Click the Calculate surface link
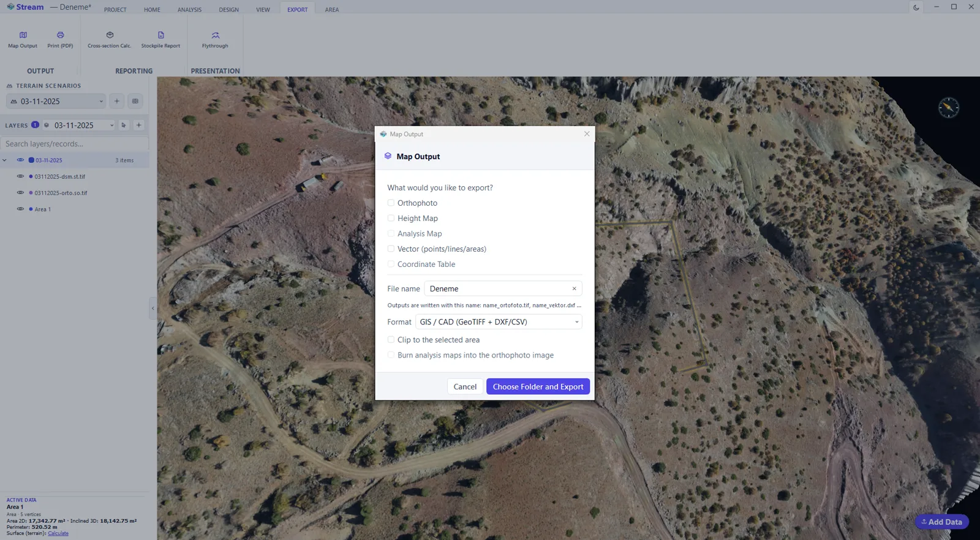The height and width of the screenshot is (540, 980). pos(58,533)
